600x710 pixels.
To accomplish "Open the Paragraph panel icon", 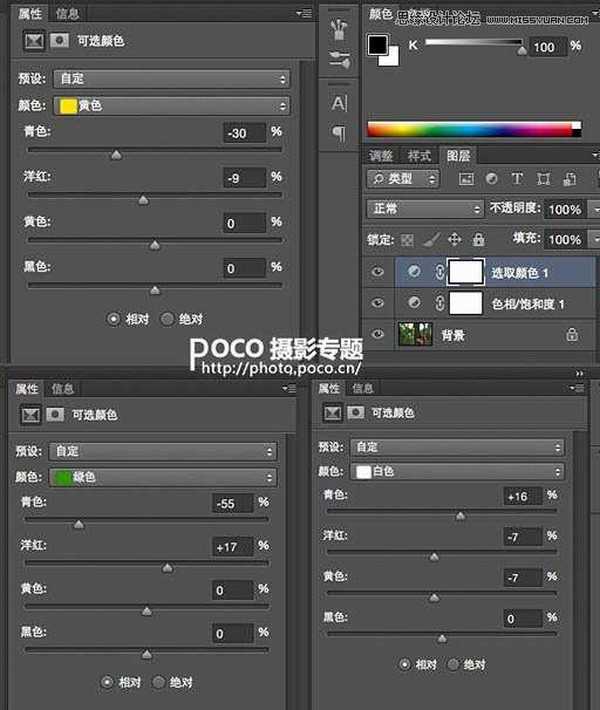I will [x=339, y=133].
